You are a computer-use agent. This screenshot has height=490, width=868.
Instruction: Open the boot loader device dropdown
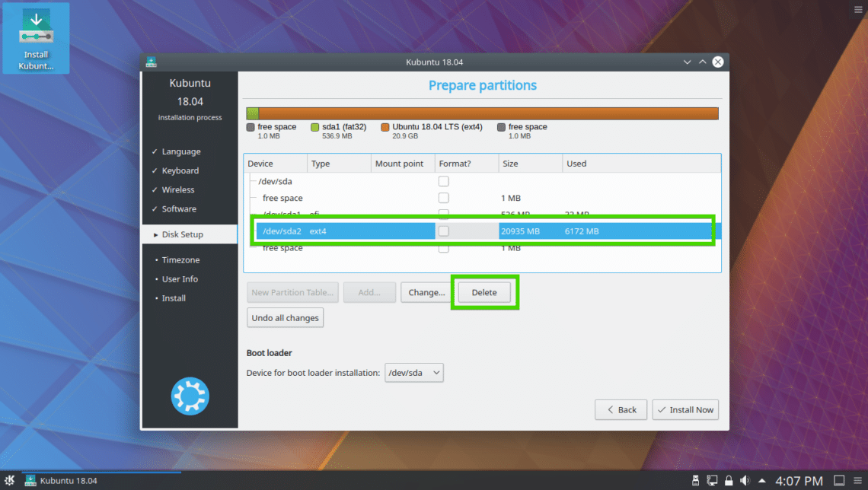click(x=414, y=373)
